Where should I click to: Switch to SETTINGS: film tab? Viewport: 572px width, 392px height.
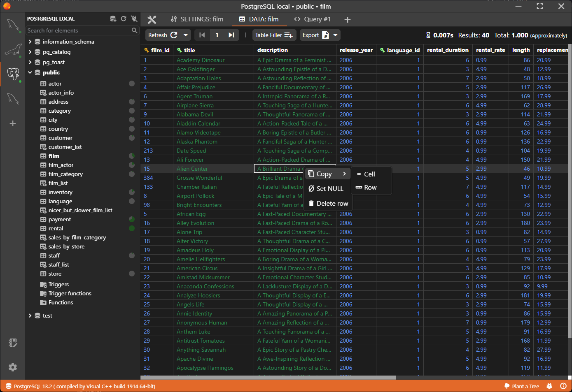click(x=197, y=19)
